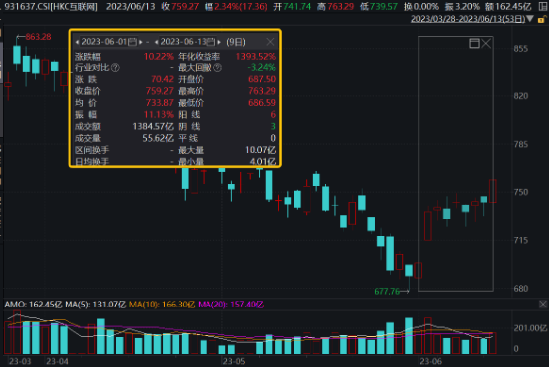
Task: Click the AMO: 162.45亿 indicator label
Action: [x=33, y=304]
